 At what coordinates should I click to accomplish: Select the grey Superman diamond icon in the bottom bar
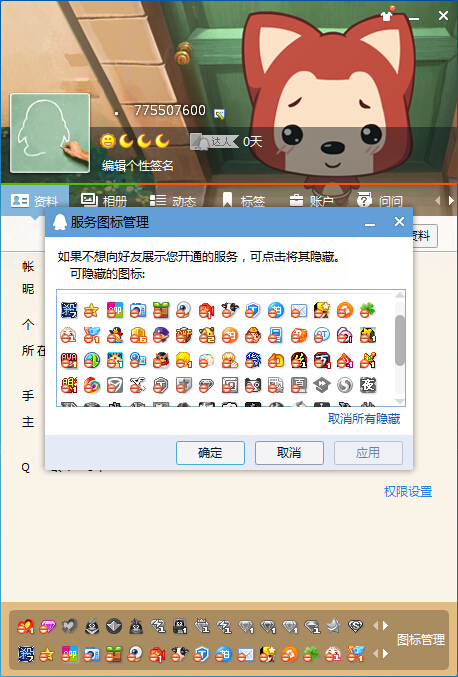click(355, 626)
